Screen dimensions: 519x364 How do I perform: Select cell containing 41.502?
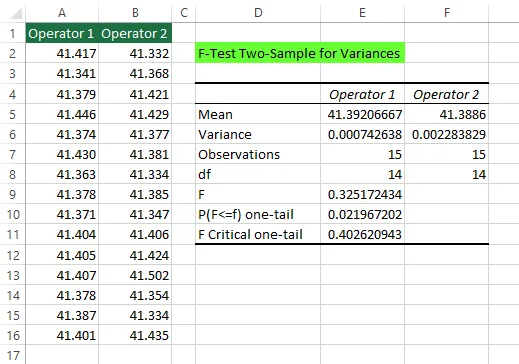(x=135, y=275)
